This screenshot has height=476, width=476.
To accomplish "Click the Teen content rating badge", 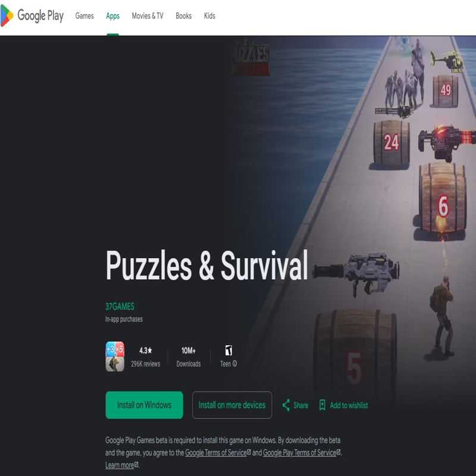I will click(x=228, y=350).
